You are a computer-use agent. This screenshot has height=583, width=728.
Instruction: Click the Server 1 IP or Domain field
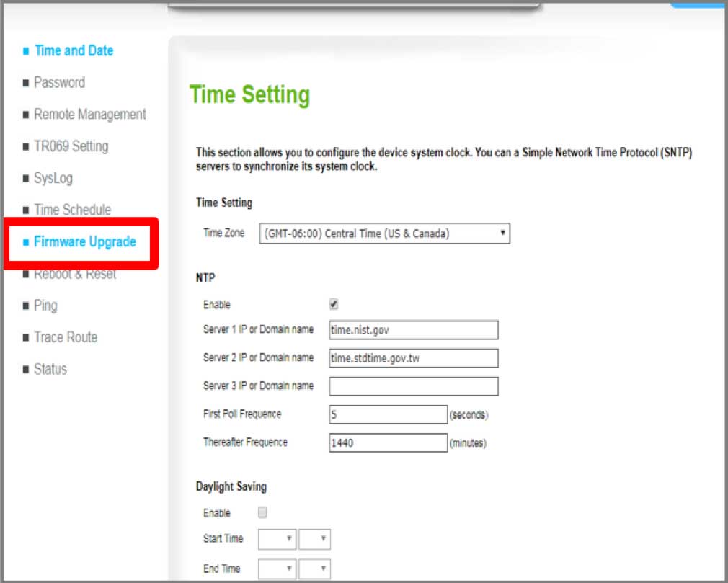point(413,330)
